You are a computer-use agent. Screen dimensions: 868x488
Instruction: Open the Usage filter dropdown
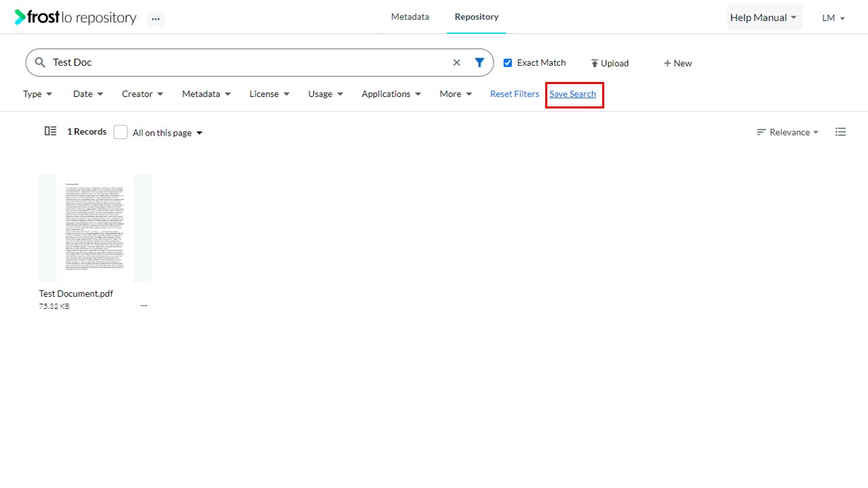coord(325,94)
